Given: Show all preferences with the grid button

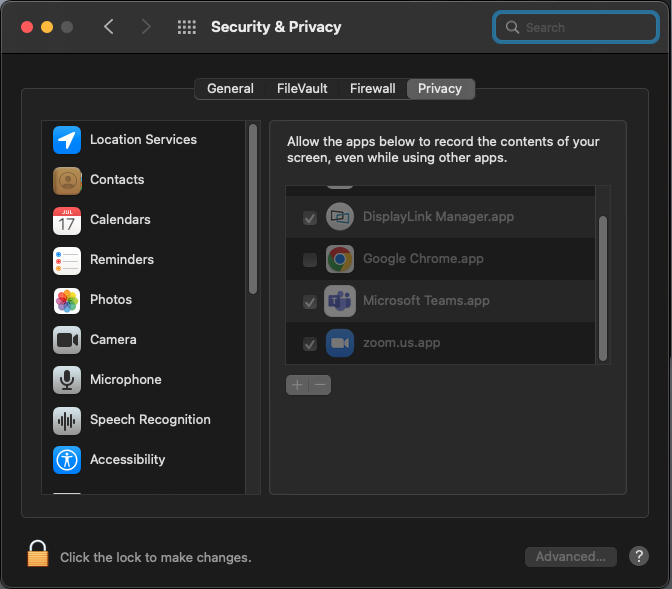Looking at the screenshot, I should (187, 27).
